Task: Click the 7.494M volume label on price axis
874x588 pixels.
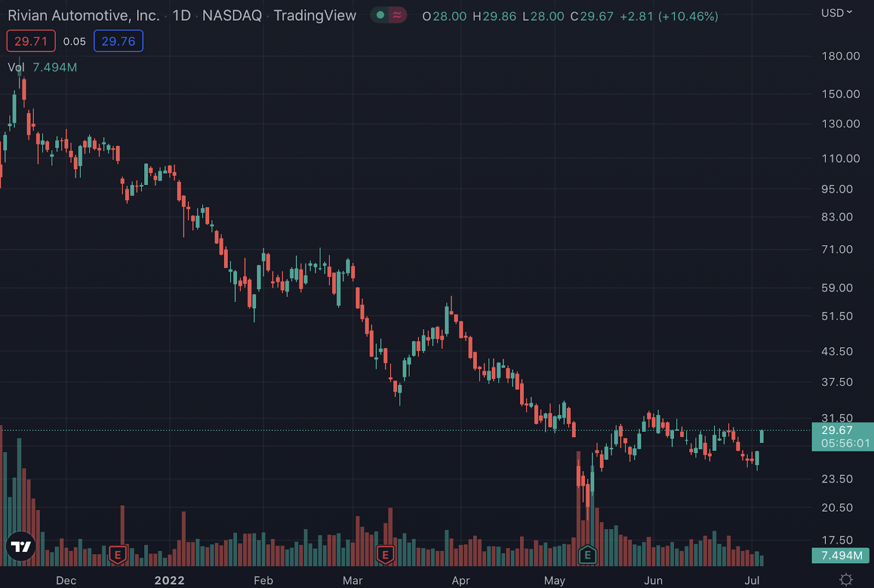Action: click(842, 556)
